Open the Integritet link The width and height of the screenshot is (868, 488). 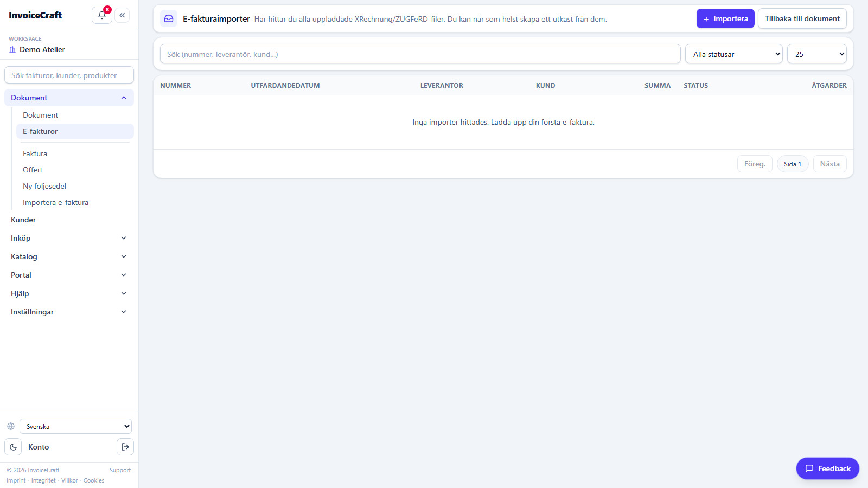point(43,480)
